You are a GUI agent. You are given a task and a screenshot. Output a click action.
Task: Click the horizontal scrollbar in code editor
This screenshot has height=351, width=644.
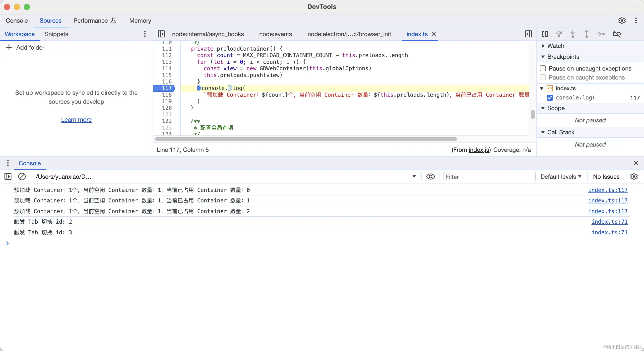306,139
